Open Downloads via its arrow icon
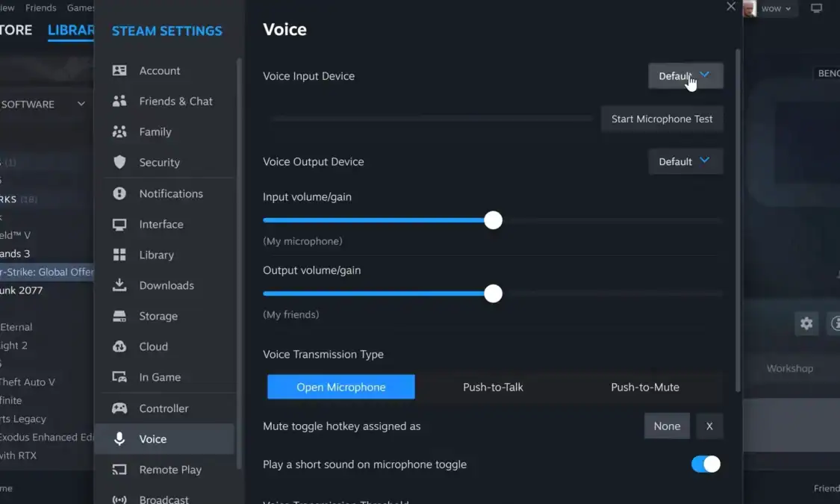Viewport: 840px width, 504px height. pos(119,285)
